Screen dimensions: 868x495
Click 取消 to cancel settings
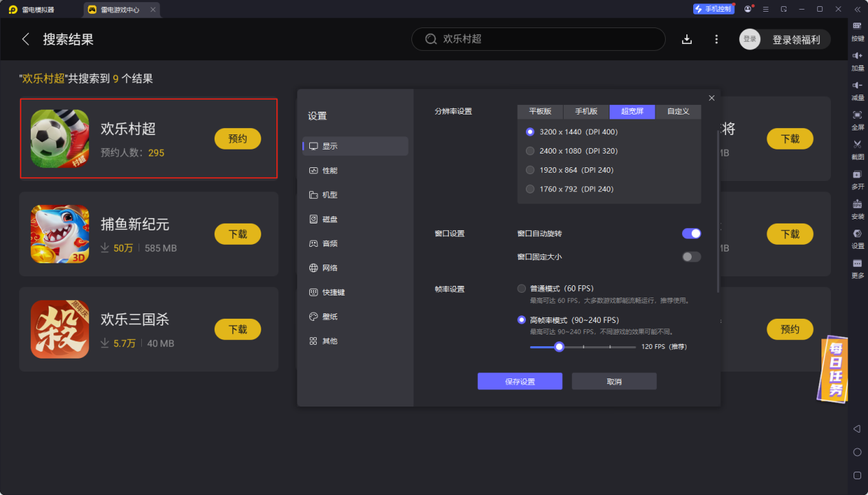point(614,382)
